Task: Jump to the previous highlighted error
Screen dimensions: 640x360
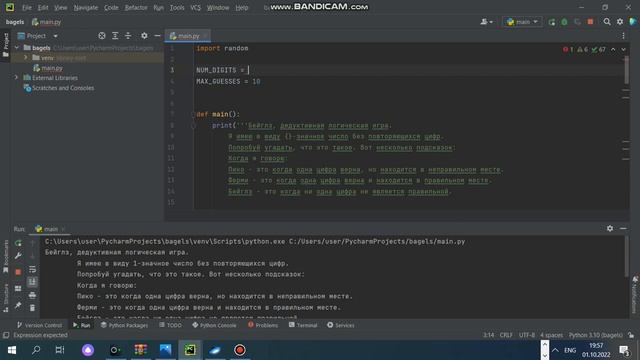Action: (x=613, y=49)
